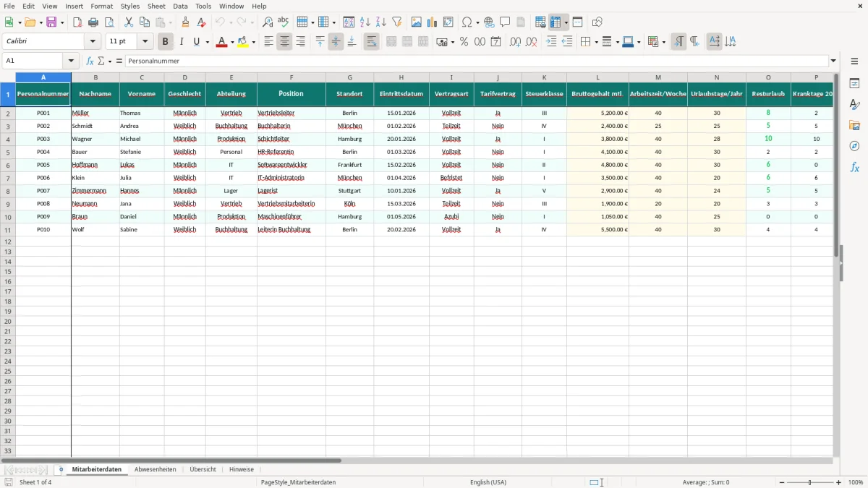Viewport: 868px width, 488px height.
Task: Insert a hyperlink
Action: coord(489,22)
